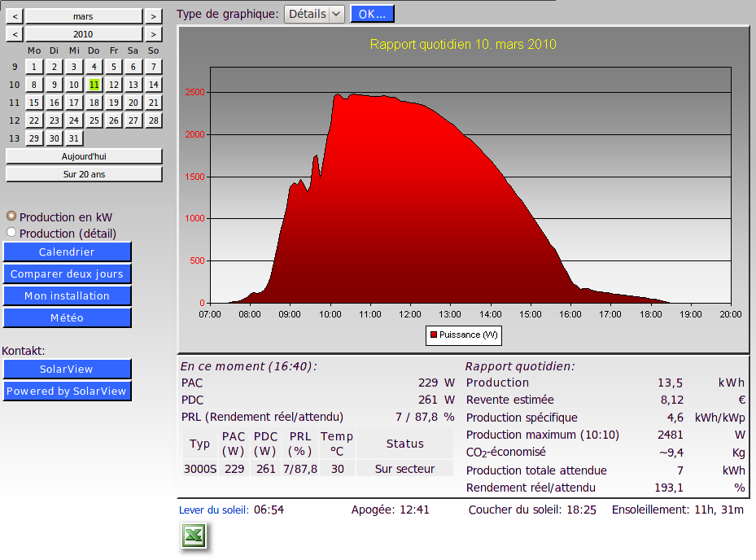Click the mars month button
Viewport: 756px width, 560px height.
[84, 16]
